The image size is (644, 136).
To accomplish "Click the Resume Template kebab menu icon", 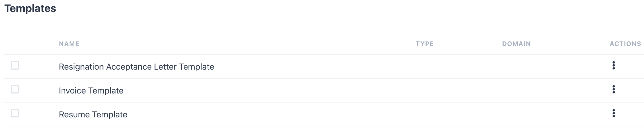I will click(x=613, y=113).
